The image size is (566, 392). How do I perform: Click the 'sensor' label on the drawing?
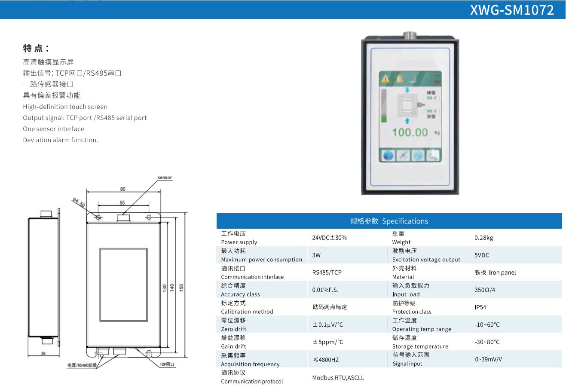(164, 178)
